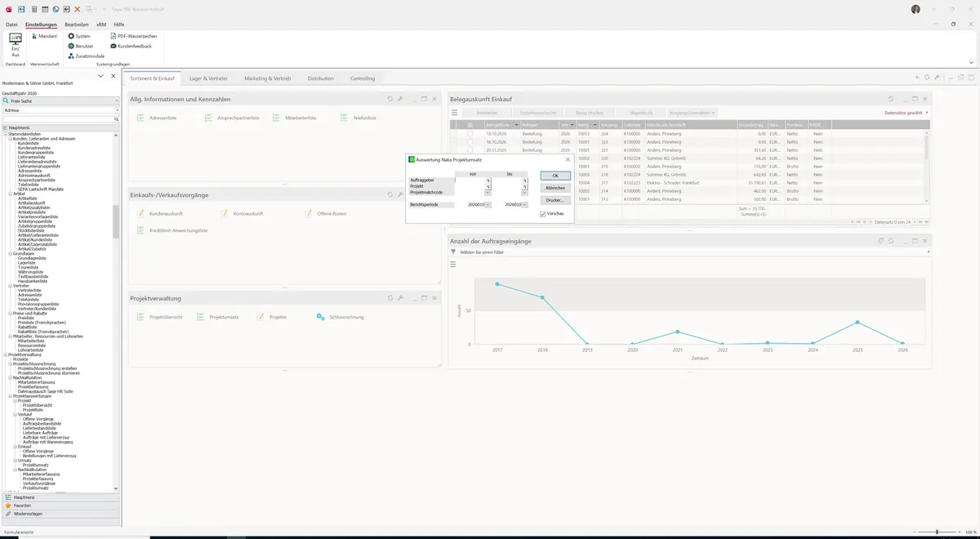
Task: Open the Adresse search type dropdown
Action: click(117, 109)
